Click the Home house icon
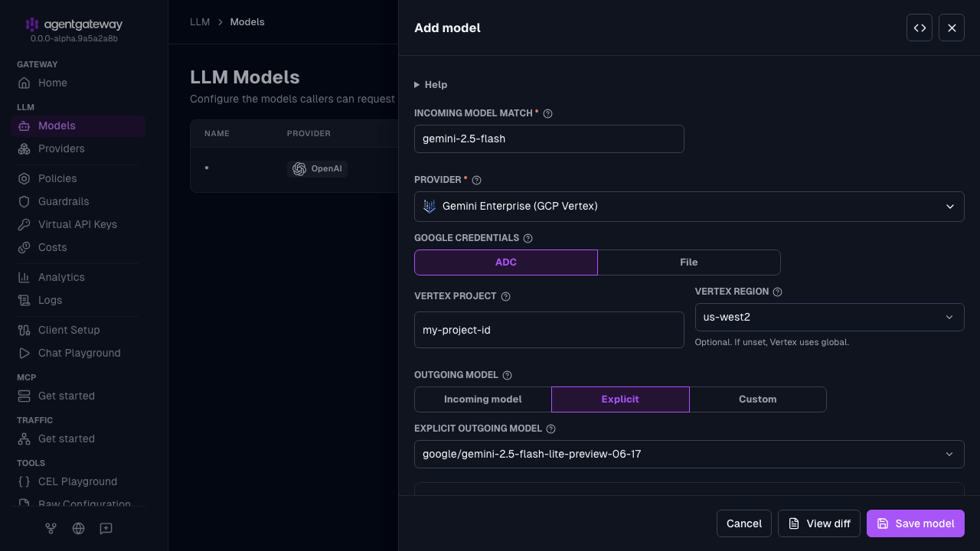The image size is (980, 551). tap(24, 83)
